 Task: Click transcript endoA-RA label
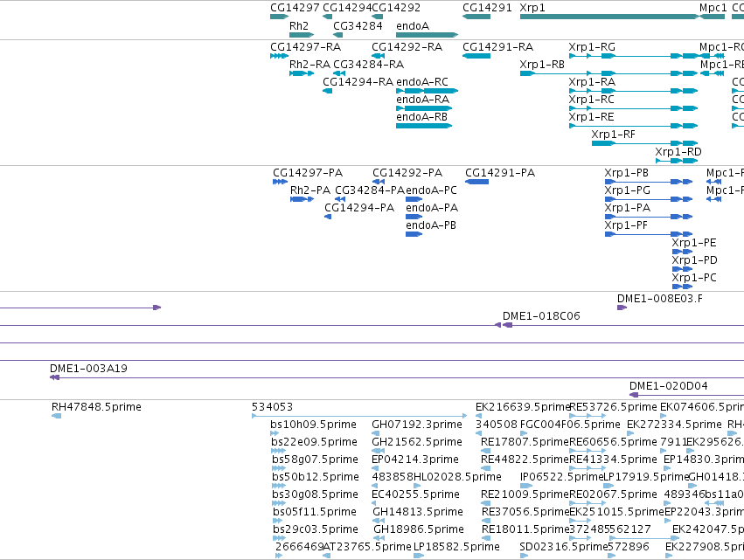point(423,99)
